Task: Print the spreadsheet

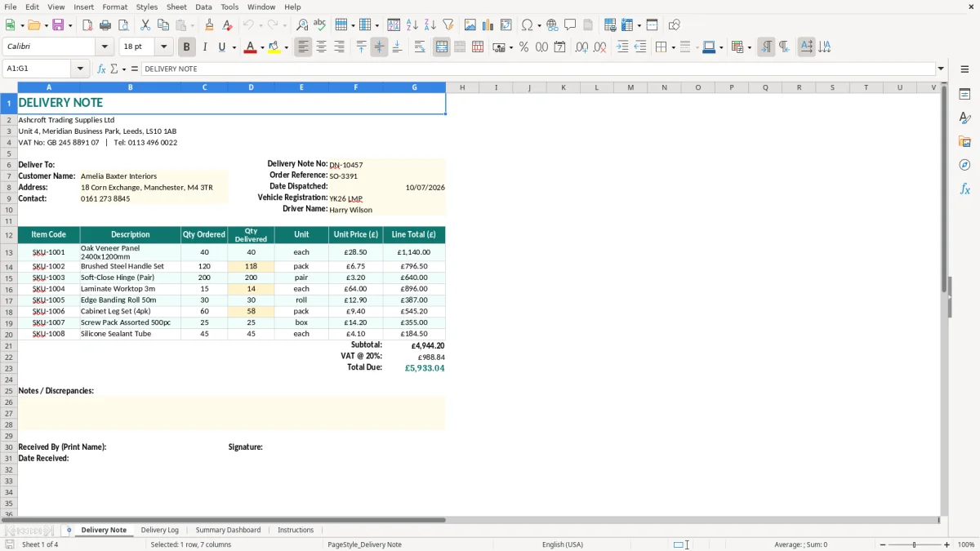Action: [x=105, y=25]
